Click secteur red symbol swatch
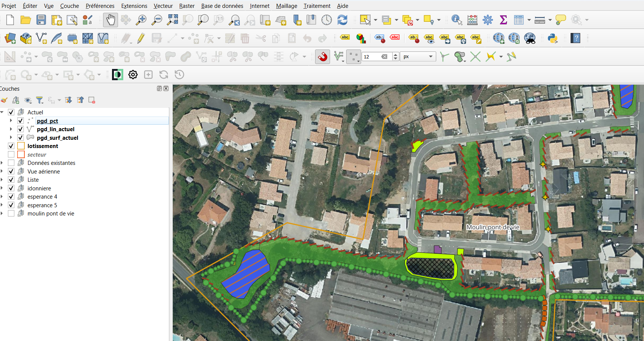 coord(21,154)
